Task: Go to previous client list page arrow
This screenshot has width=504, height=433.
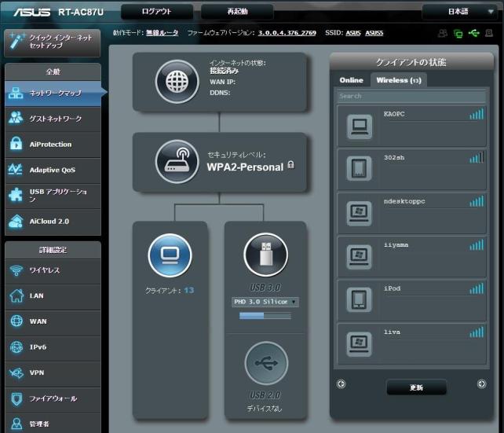Action: 341,383
